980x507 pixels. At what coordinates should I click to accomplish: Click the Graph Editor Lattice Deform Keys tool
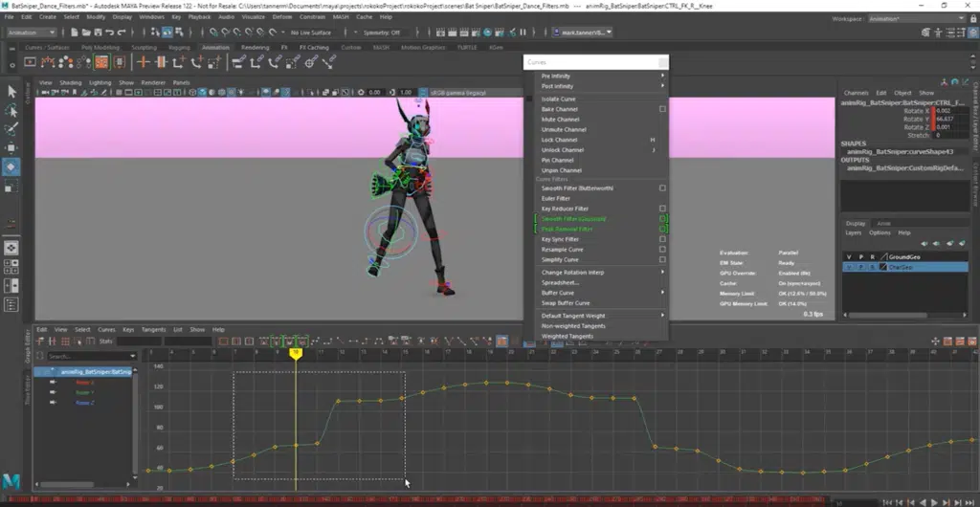coord(65,342)
